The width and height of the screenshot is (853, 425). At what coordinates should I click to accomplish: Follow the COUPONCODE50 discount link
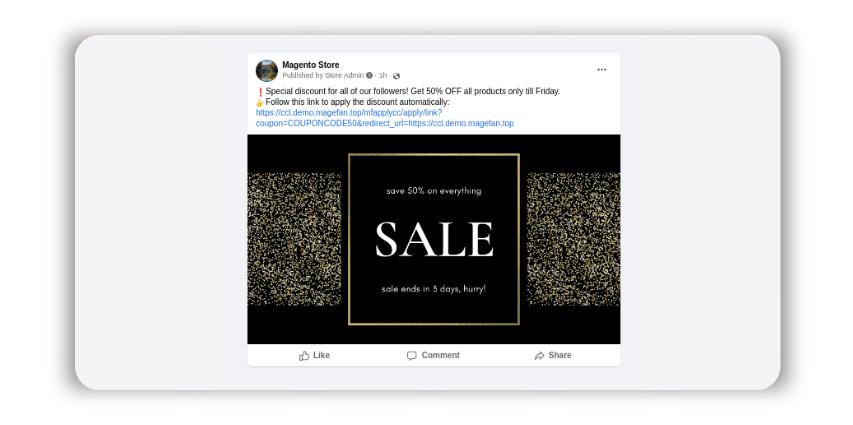[385, 118]
